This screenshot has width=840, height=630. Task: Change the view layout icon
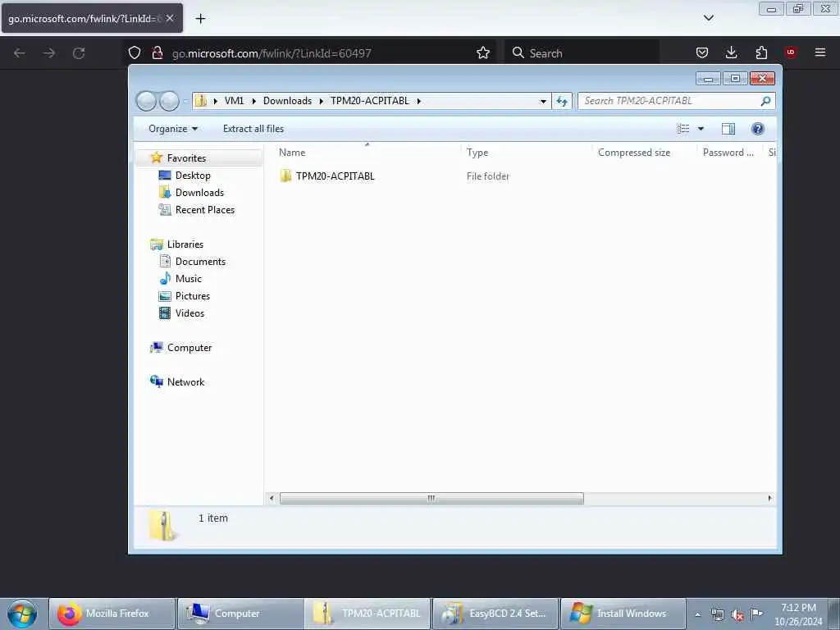pyautogui.click(x=683, y=129)
